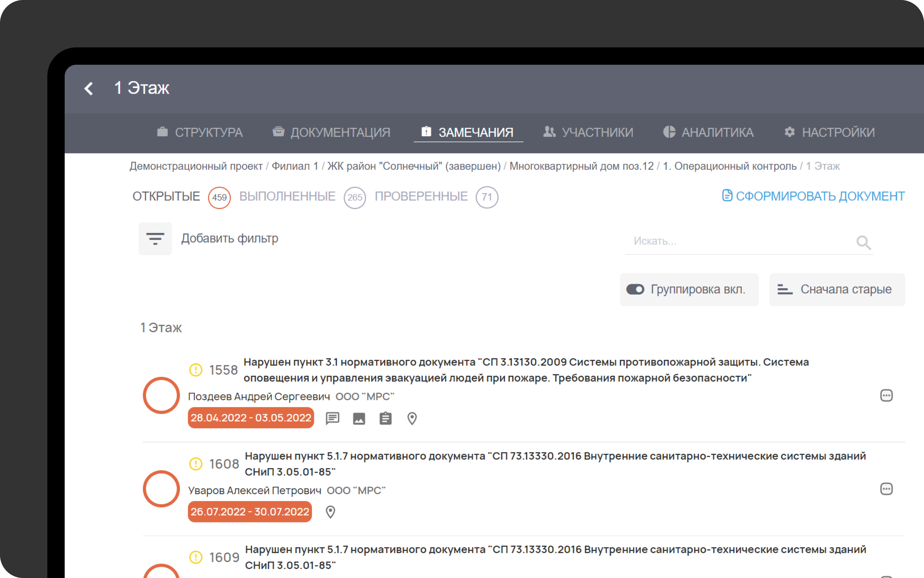Click the warning icon beside 1558
The height and width of the screenshot is (578, 924).
click(x=196, y=370)
